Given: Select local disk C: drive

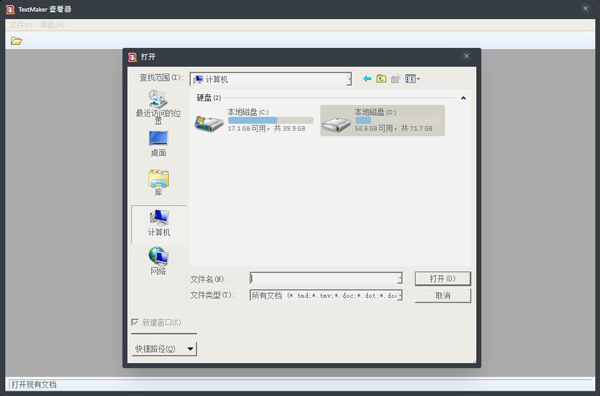Looking at the screenshot, I should [x=254, y=121].
